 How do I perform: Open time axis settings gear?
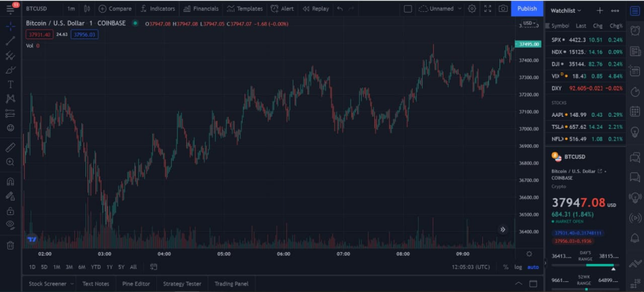[x=529, y=254]
